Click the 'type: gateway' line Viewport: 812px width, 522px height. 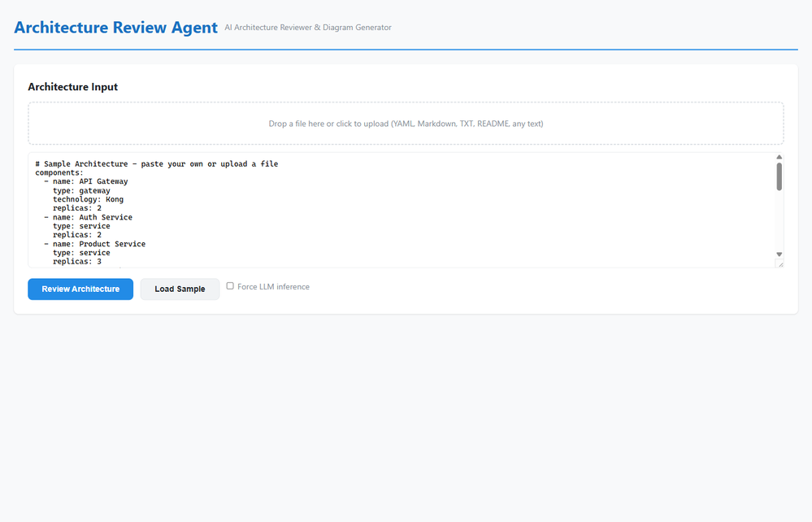click(x=81, y=190)
